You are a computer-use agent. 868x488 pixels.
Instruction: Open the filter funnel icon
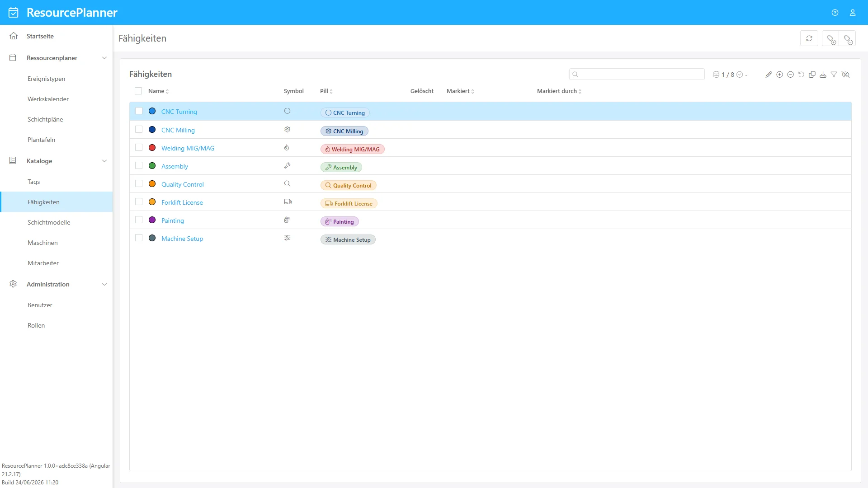pyautogui.click(x=834, y=75)
